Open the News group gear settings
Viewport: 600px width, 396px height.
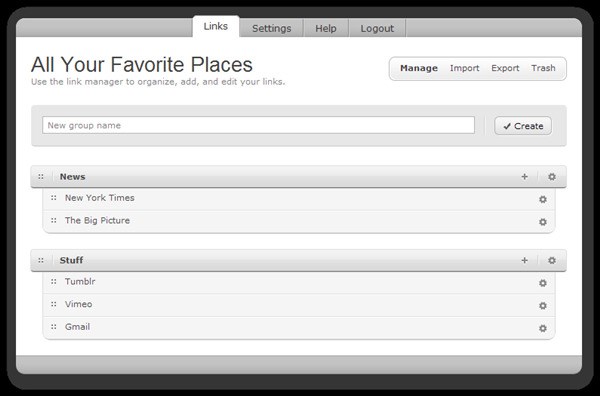(x=551, y=176)
